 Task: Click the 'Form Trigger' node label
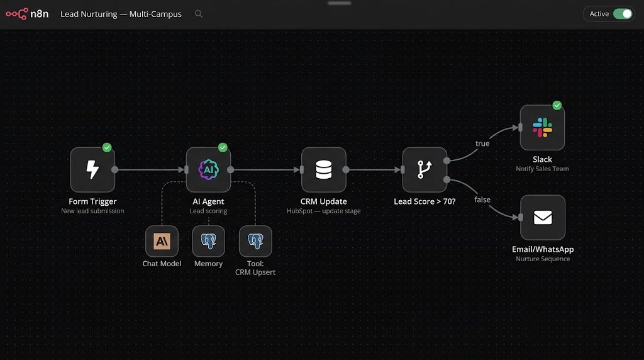click(92, 201)
